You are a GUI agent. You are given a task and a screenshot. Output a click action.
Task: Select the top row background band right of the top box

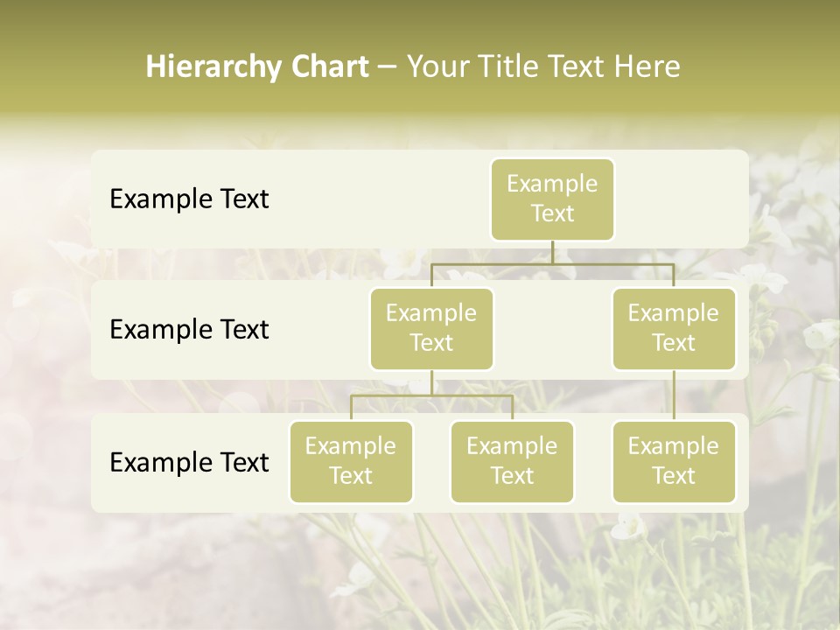click(682, 199)
